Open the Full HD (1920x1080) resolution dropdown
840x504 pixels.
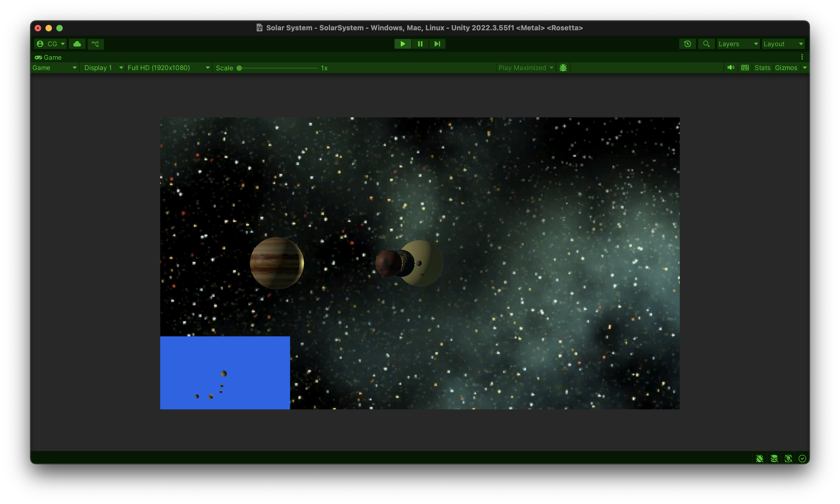(x=169, y=68)
